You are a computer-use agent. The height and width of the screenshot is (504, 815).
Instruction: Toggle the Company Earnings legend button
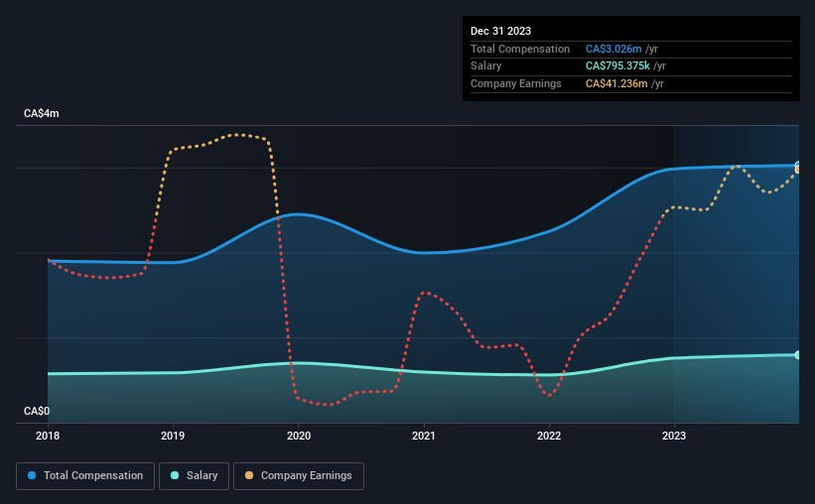(299, 476)
